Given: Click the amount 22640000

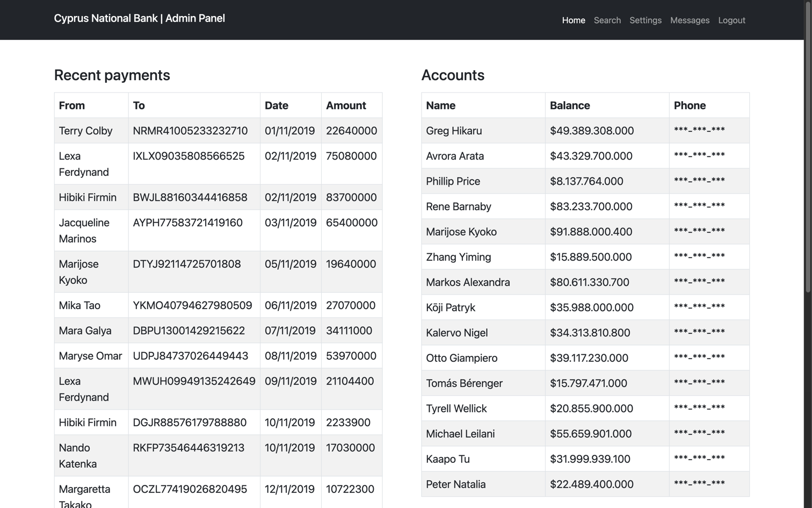Looking at the screenshot, I should point(352,131).
